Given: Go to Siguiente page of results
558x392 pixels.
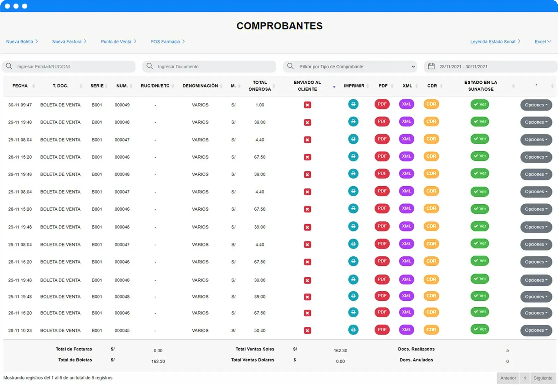Looking at the screenshot, I should [543, 378].
